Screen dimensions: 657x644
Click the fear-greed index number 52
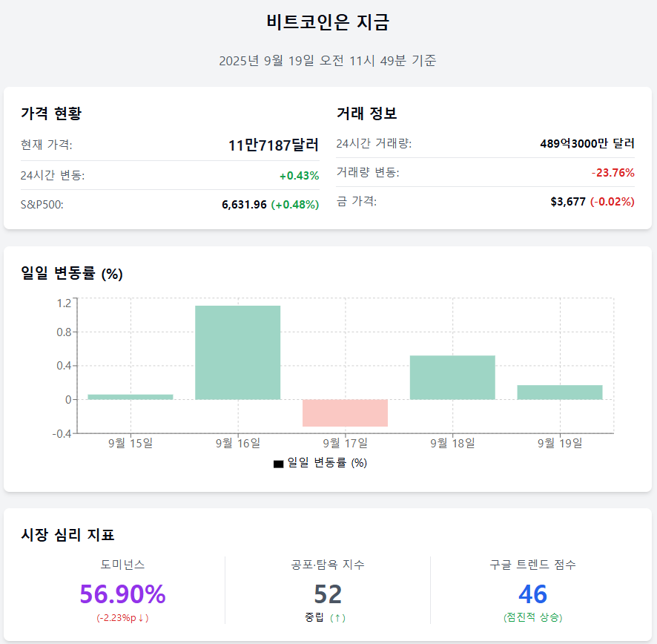(328, 594)
